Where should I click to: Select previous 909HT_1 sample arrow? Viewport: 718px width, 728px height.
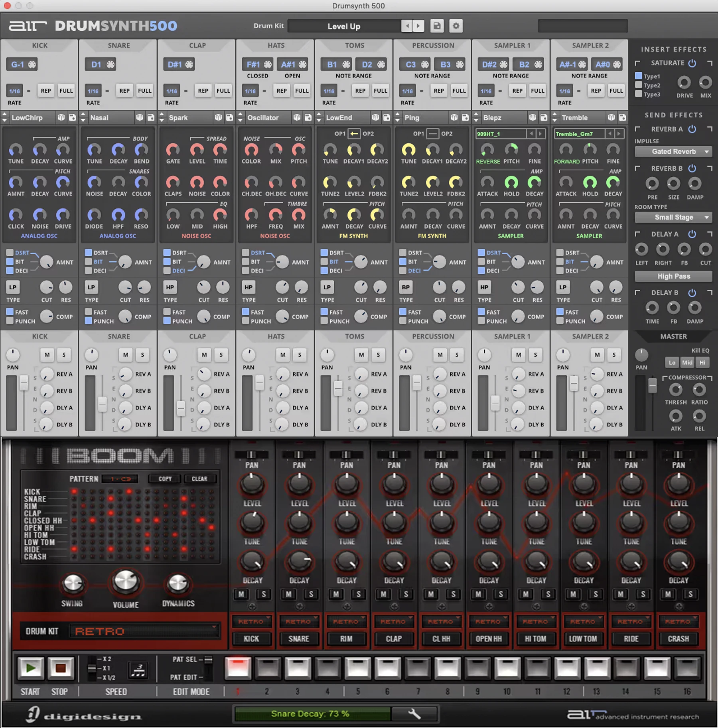(x=531, y=134)
